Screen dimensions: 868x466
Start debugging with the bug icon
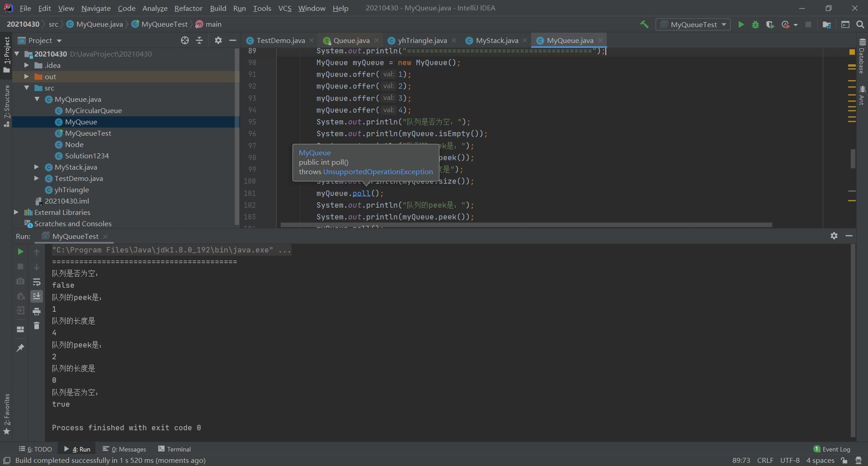point(755,24)
